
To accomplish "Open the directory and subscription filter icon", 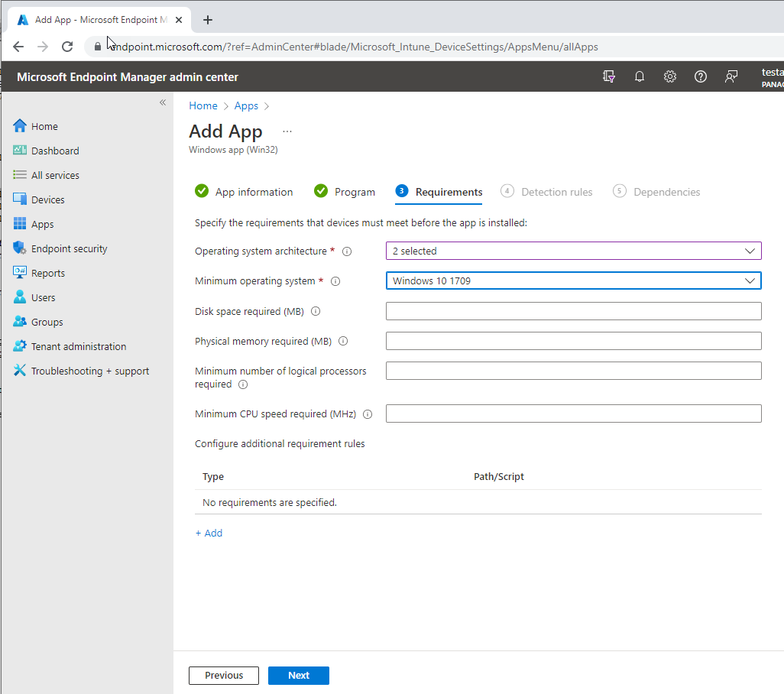I will point(609,76).
